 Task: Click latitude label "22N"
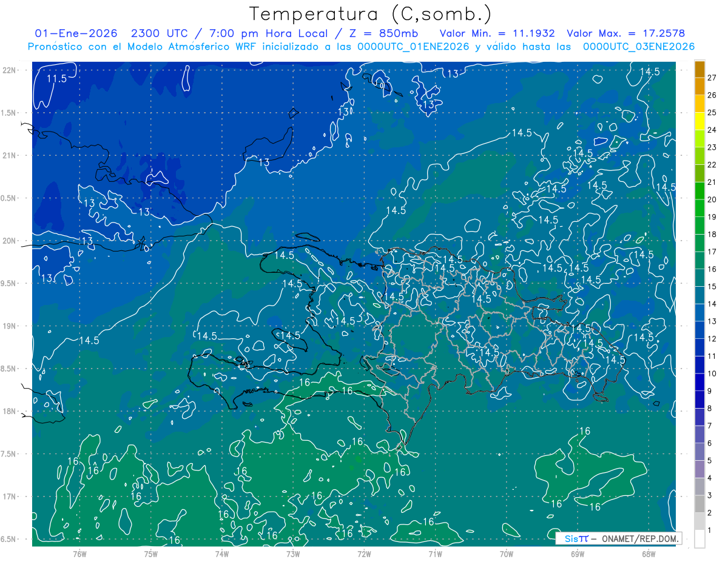click(9, 70)
